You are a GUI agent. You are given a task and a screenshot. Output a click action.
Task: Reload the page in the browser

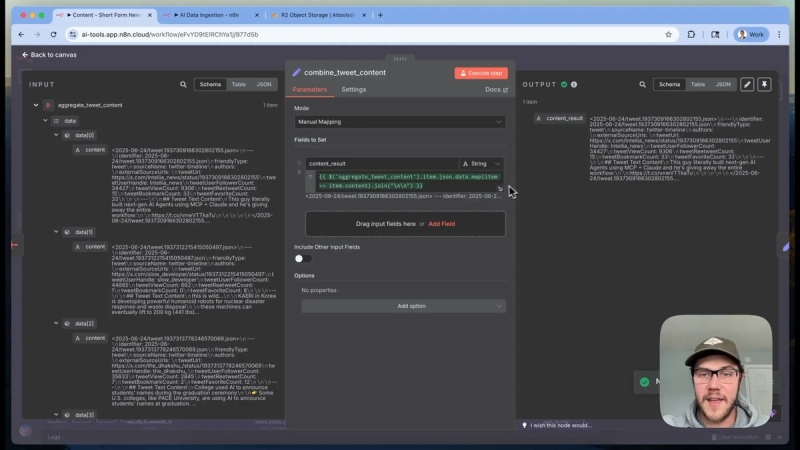[x=54, y=35]
